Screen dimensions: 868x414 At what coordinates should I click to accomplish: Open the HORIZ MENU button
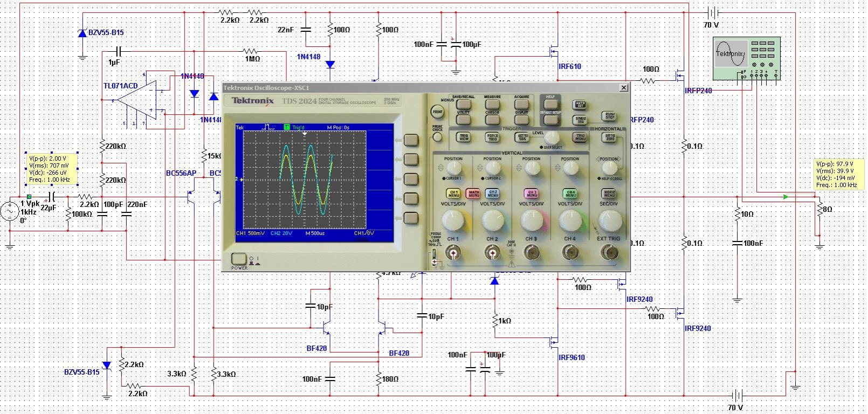tap(609, 193)
